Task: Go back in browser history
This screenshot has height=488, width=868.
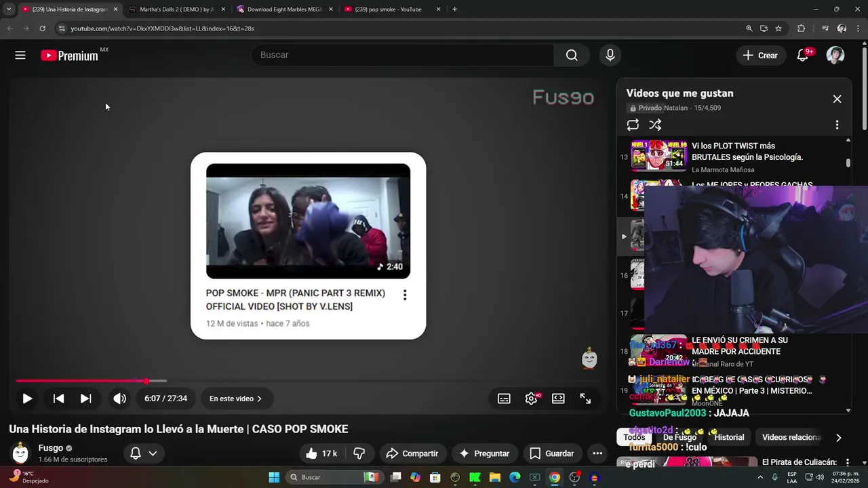Action: click(x=9, y=28)
